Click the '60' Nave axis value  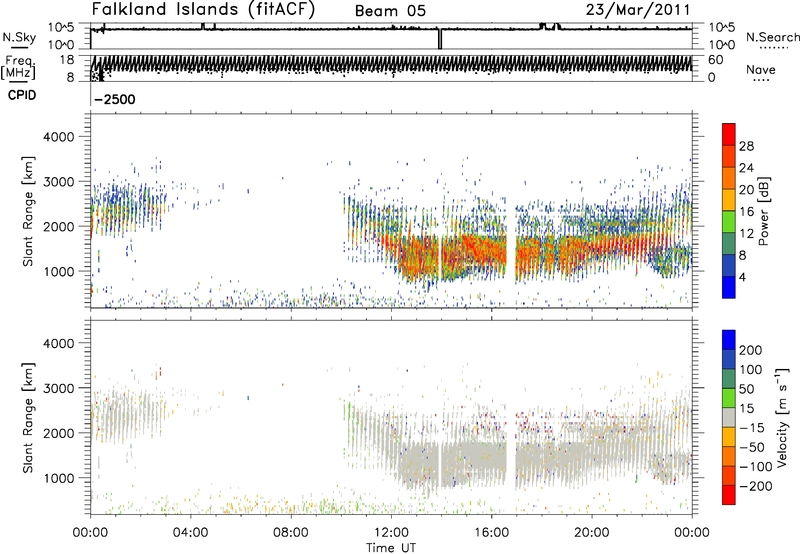click(716, 60)
